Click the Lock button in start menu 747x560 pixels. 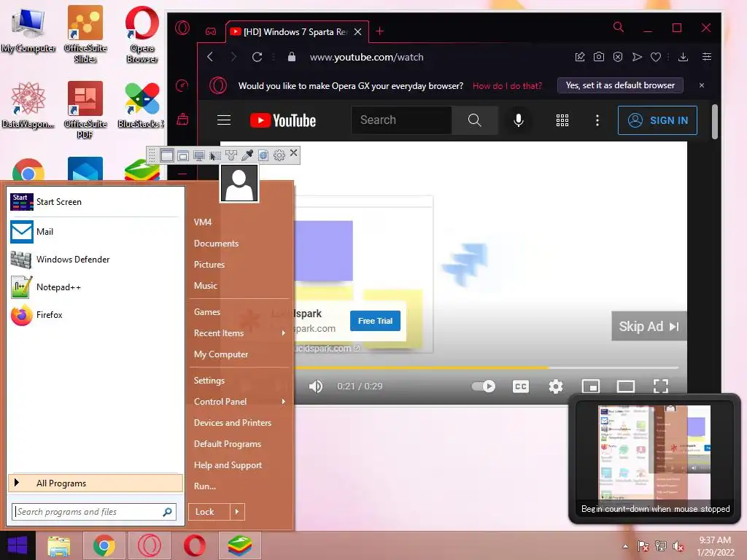(x=209, y=512)
